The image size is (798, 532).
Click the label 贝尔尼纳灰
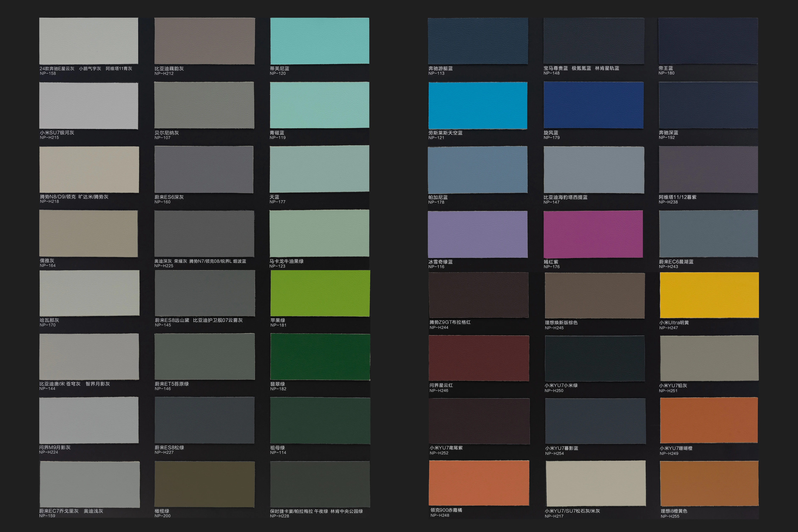(x=167, y=133)
